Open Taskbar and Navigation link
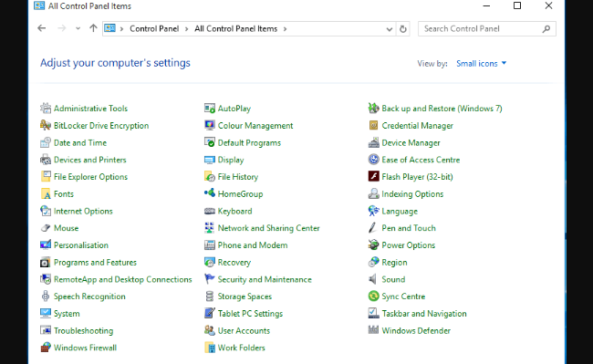 (x=424, y=313)
